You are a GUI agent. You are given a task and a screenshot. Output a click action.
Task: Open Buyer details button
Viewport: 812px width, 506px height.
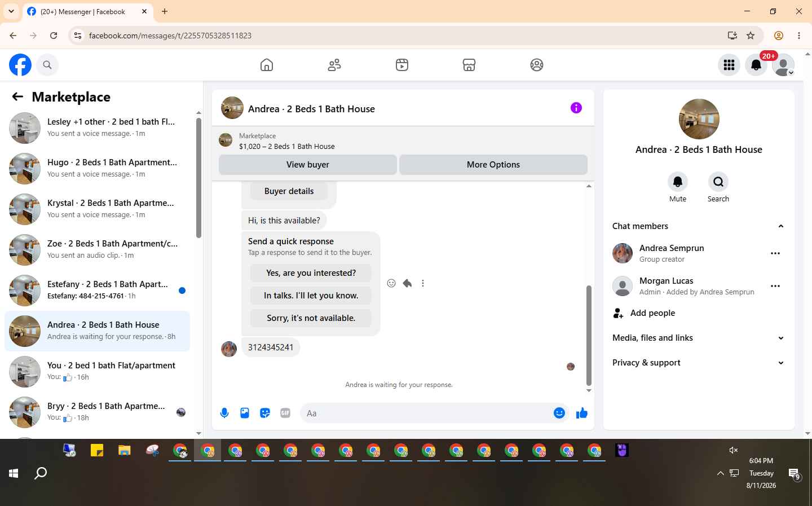[x=289, y=191]
